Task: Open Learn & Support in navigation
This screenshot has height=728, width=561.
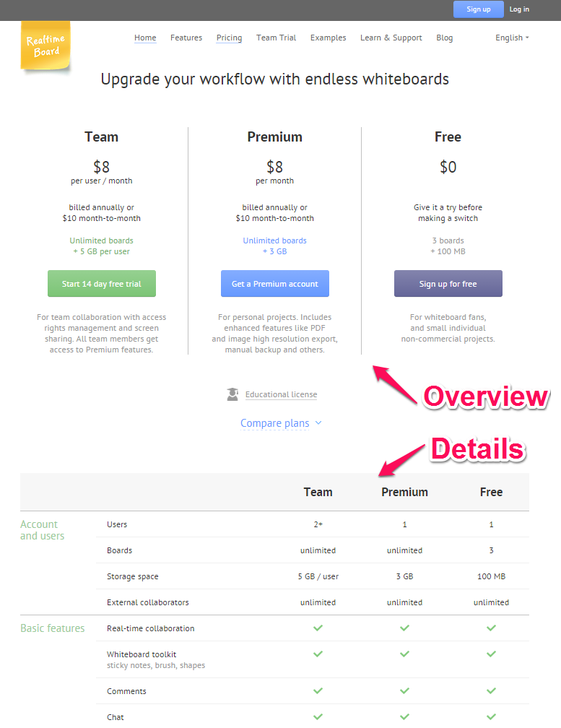Action: click(x=391, y=38)
